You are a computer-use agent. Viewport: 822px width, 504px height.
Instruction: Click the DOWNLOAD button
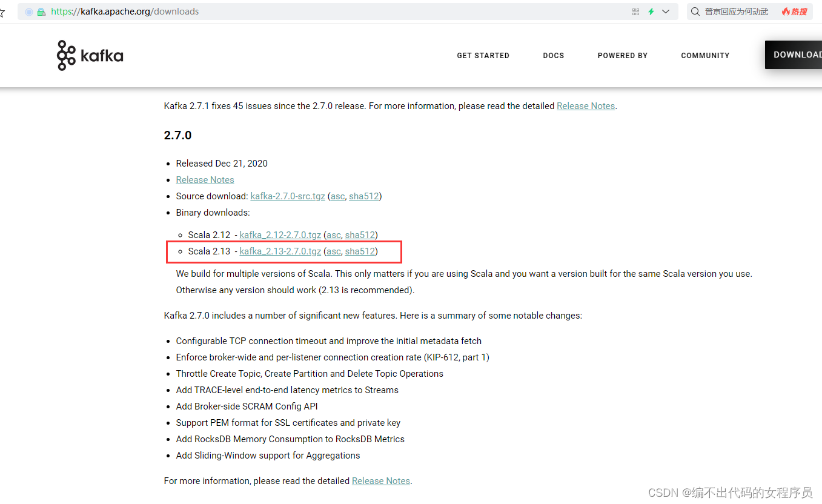click(x=794, y=55)
